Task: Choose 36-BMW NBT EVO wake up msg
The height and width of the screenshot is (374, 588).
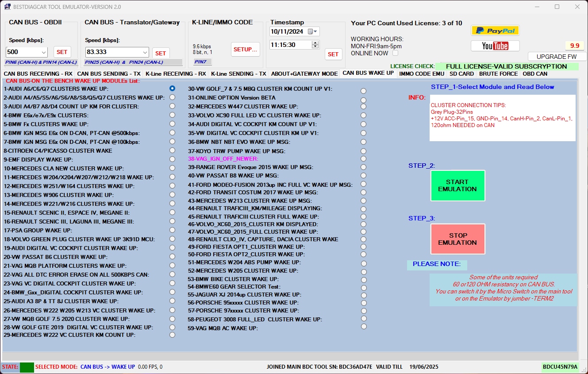Action: coord(364,142)
